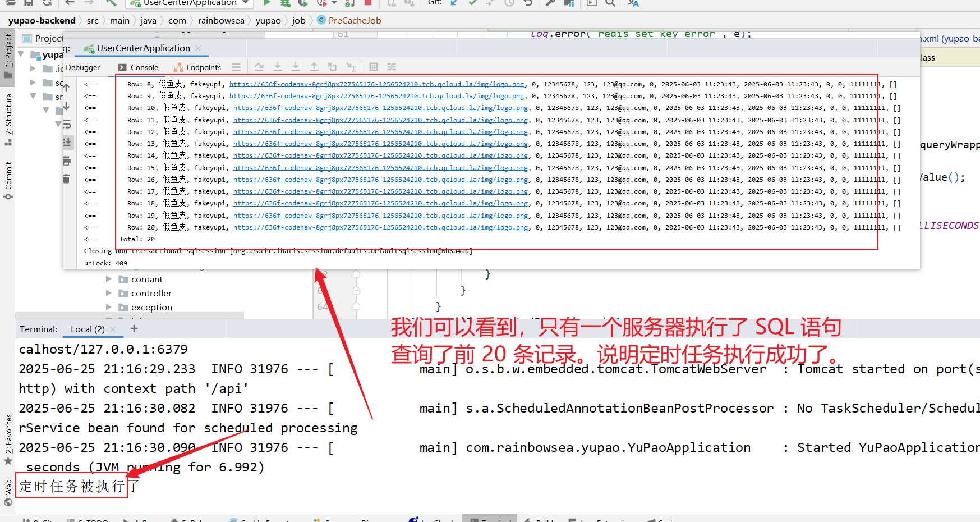Open Evaluate Expression calculator icon

pos(374,67)
